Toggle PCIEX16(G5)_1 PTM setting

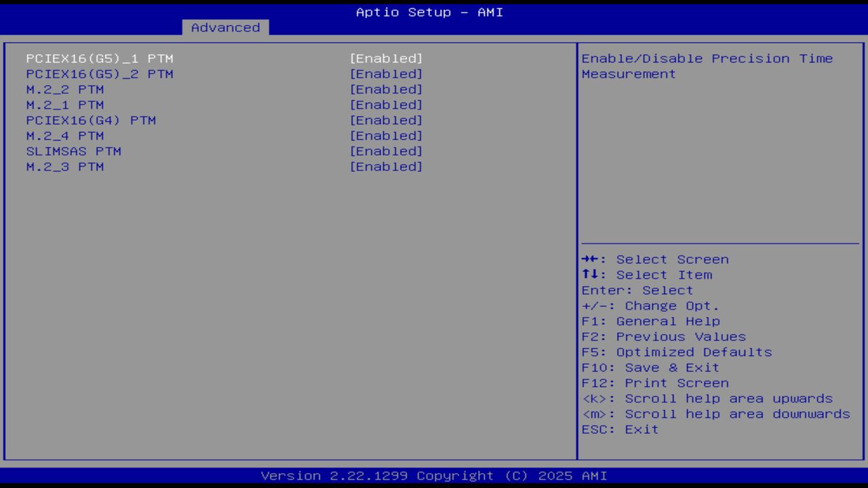(x=387, y=58)
